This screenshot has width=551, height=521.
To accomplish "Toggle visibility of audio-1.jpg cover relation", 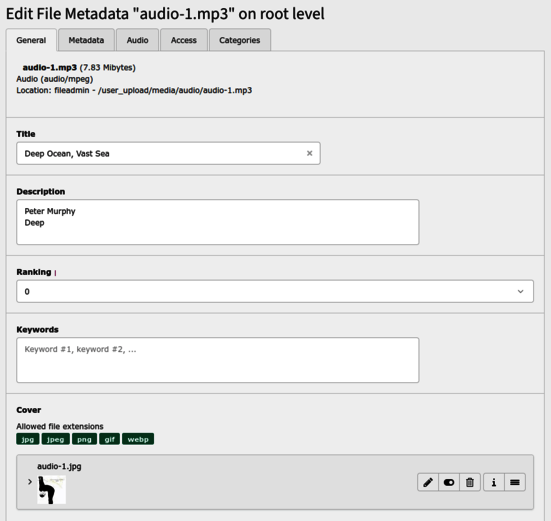I will pyautogui.click(x=449, y=482).
